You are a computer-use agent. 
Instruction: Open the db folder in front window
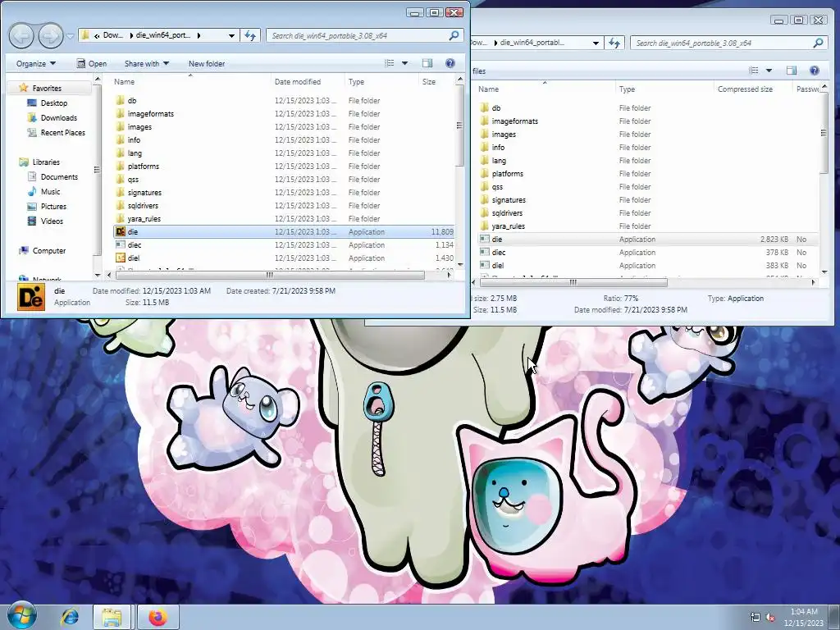(132, 101)
